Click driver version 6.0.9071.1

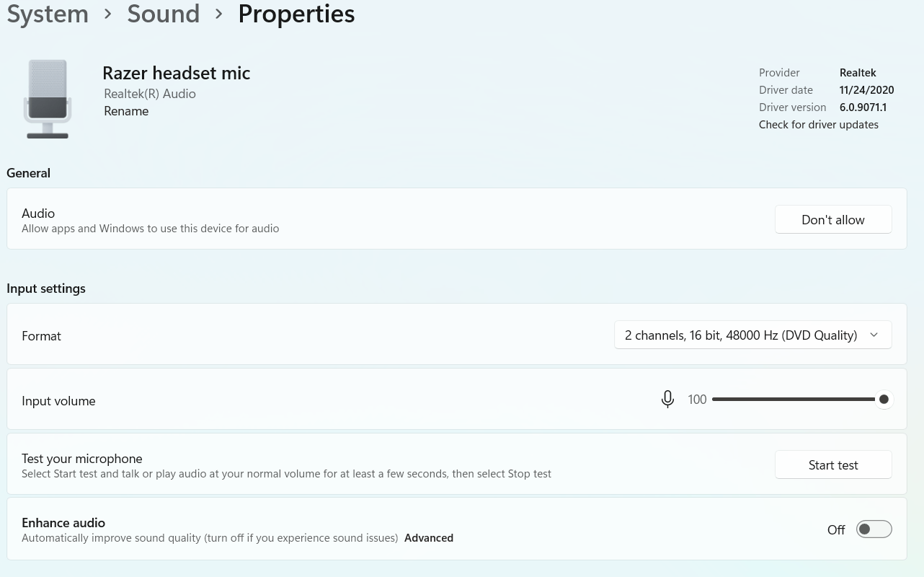[x=863, y=107]
